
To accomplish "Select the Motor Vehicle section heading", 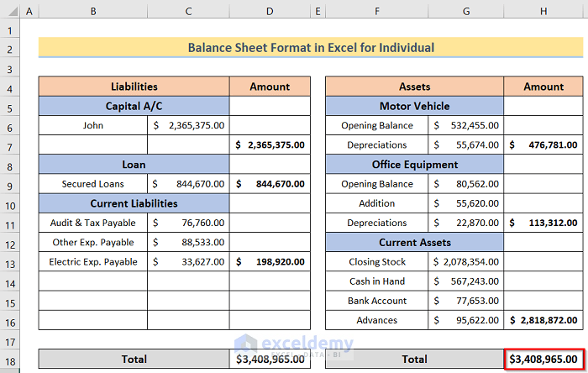I will click(414, 107).
